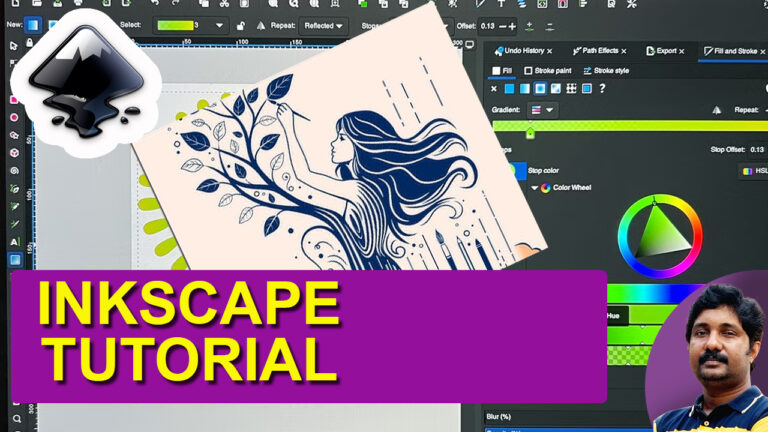Click on the green gradient preview bar
Viewport: 768px width, 432px height.
[630, 126]
